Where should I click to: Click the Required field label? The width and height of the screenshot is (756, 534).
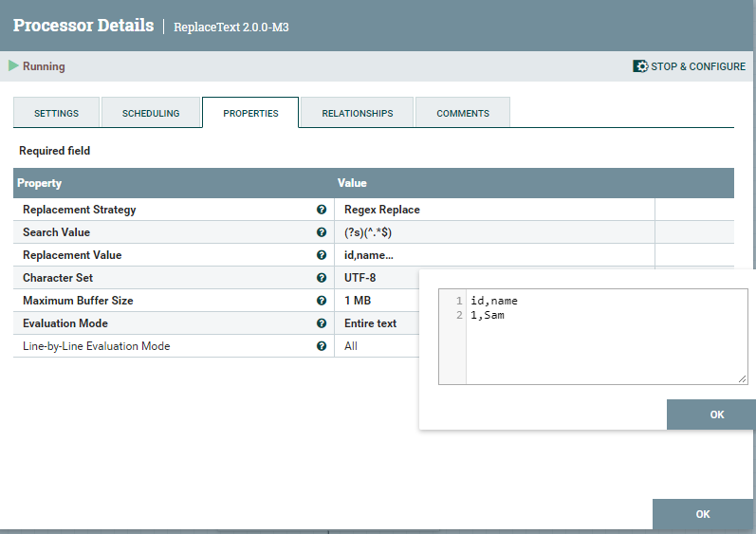point(54,151)
